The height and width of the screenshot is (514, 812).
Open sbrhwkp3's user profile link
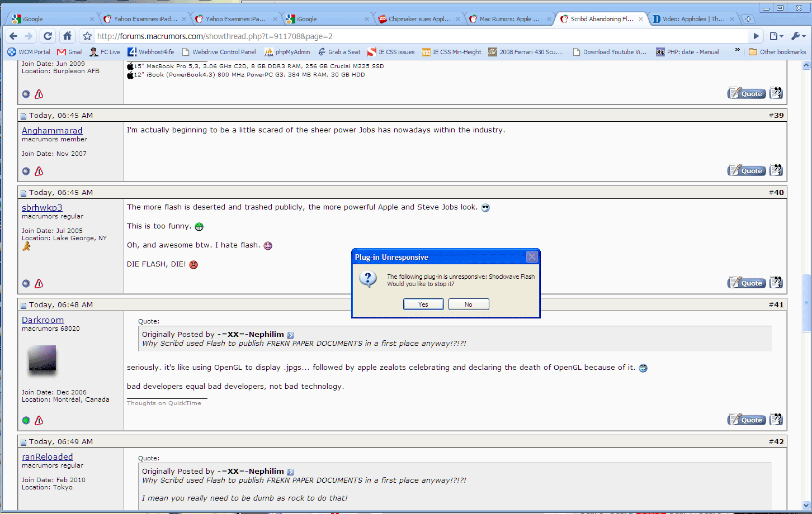pos(42,208)
